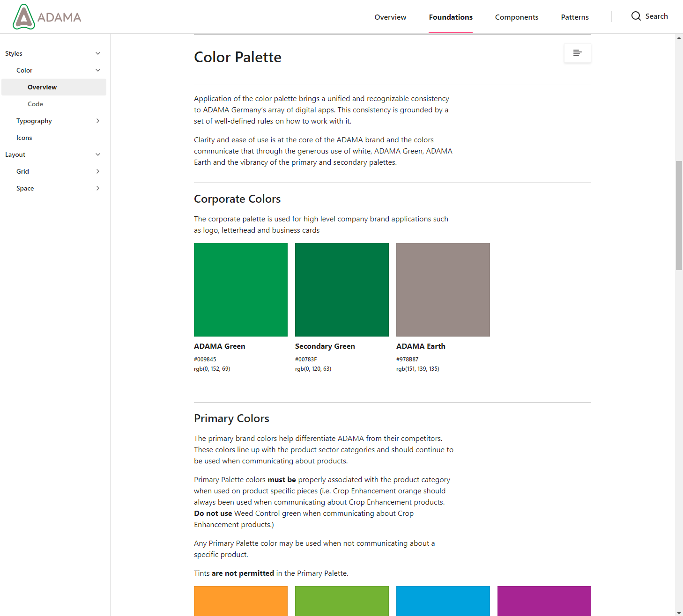Viewport: 683px width, 616px height.
Task: Open the Grid sidebar item
Action: 22,171
